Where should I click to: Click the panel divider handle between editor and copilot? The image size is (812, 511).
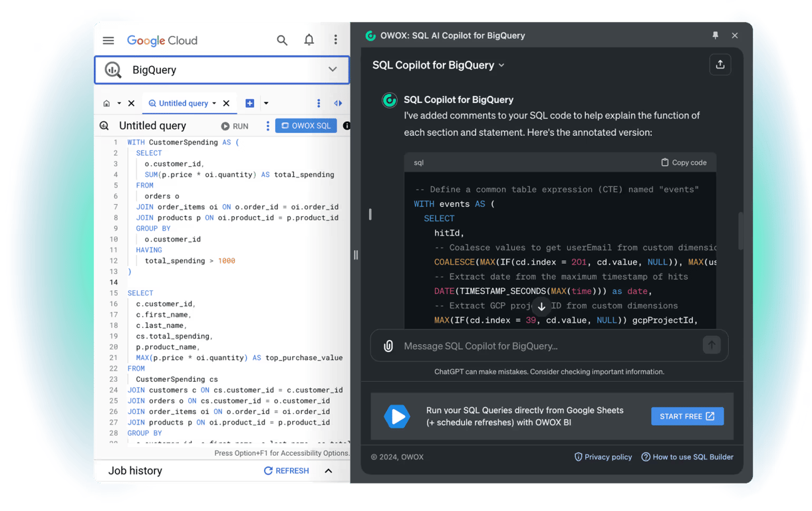tap(356, 255)
